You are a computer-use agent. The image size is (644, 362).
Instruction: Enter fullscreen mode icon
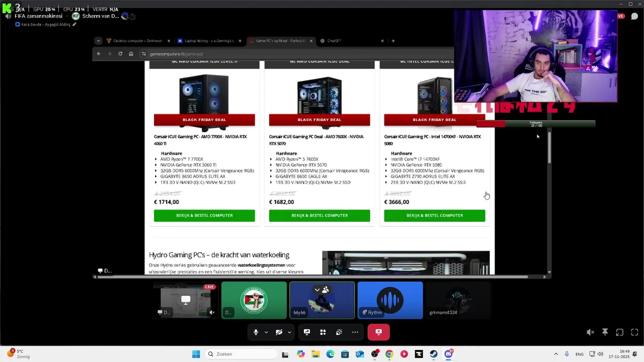click(x=634, y=332)
